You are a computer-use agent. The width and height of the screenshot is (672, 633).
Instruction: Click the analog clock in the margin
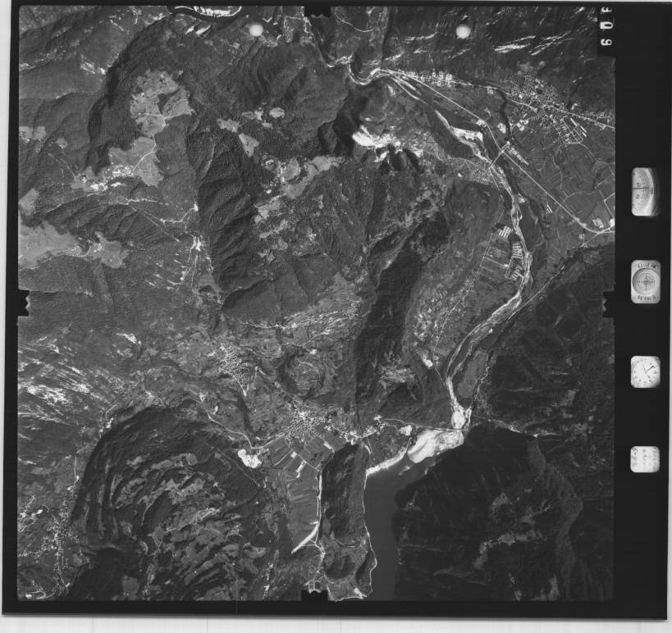tap(645, 371)
